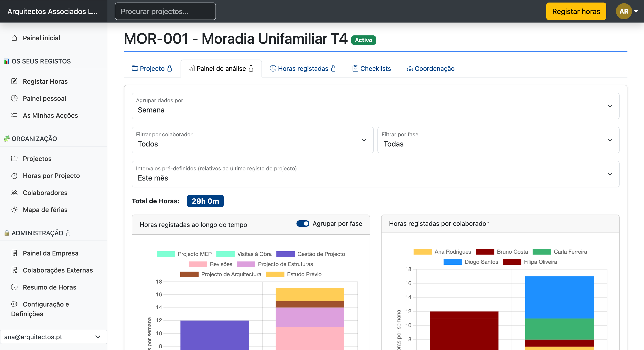
Task: Open the Filtrar por fase dropdown
Action: point(498,140)
